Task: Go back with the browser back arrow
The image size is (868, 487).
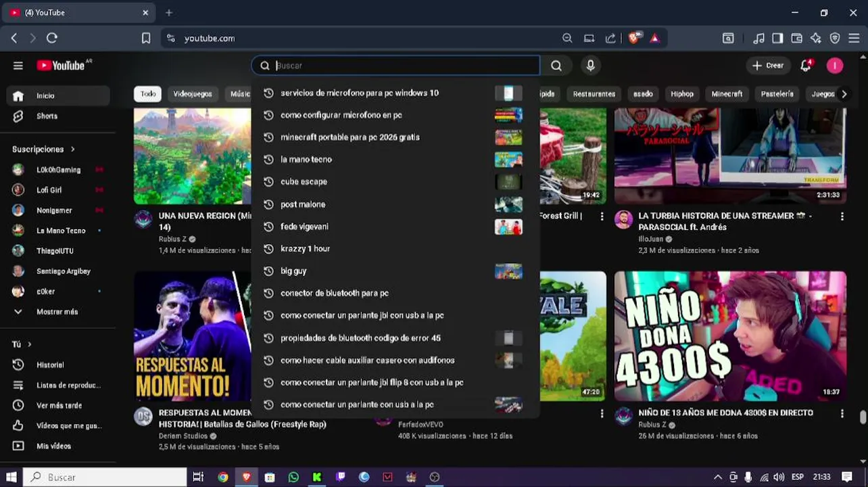Action: click(x=14, y=39)
